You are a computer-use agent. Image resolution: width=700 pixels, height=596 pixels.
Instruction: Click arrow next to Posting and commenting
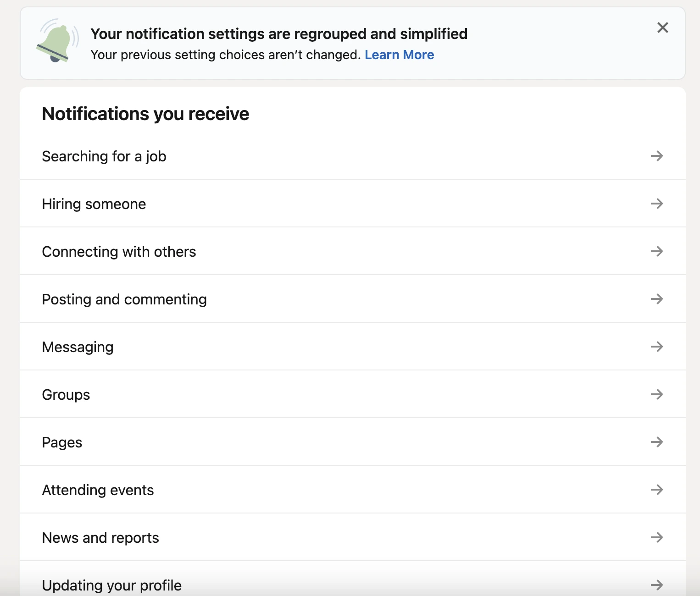click(x=657, y=299)
